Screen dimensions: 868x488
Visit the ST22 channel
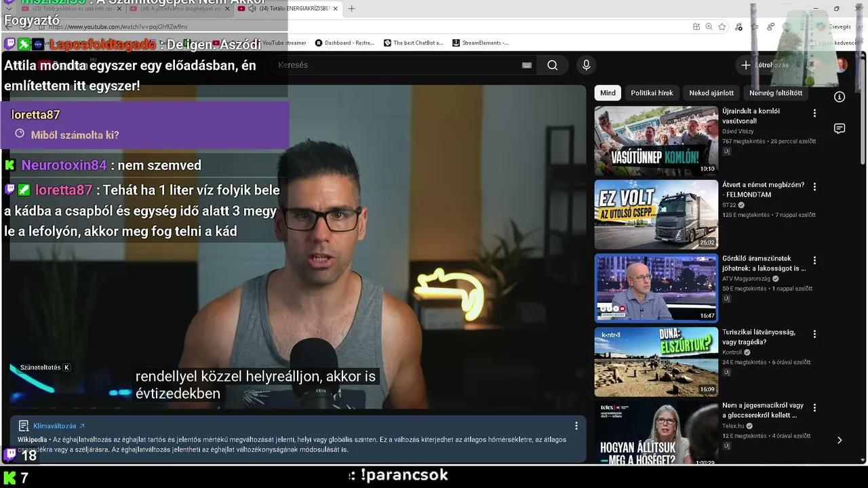(x=729, y=205)
